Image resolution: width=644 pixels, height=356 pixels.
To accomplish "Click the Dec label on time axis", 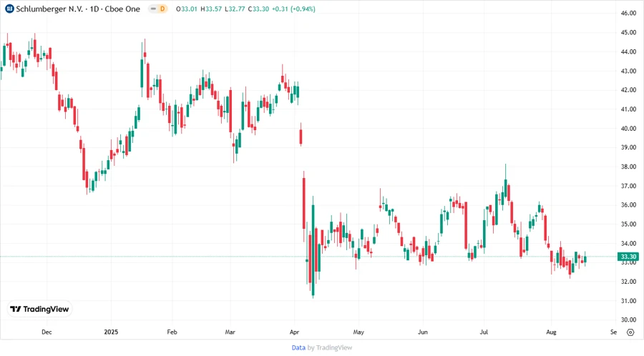I will point(47,332).
